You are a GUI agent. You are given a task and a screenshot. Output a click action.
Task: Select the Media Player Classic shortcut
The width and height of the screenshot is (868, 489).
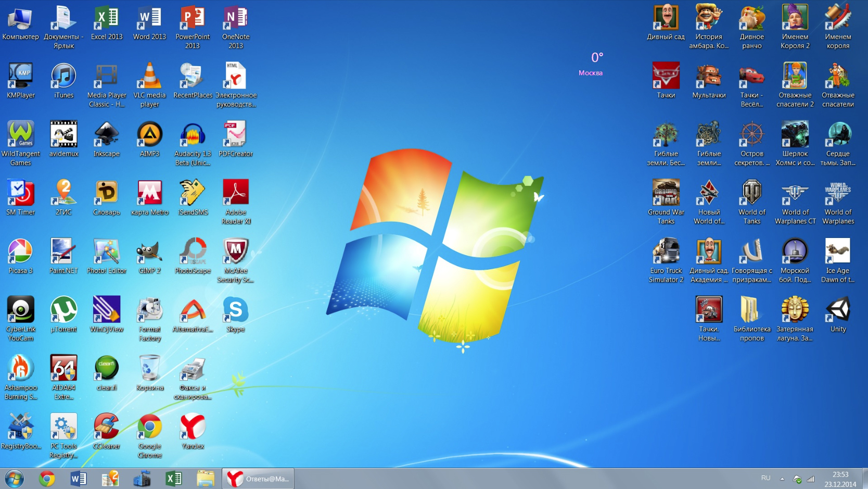coord(107,86)
